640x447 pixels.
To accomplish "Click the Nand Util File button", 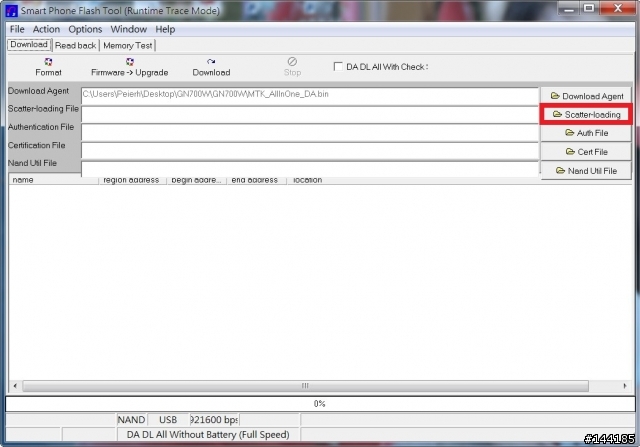I will pyautogui.click(x=586, y=171).
